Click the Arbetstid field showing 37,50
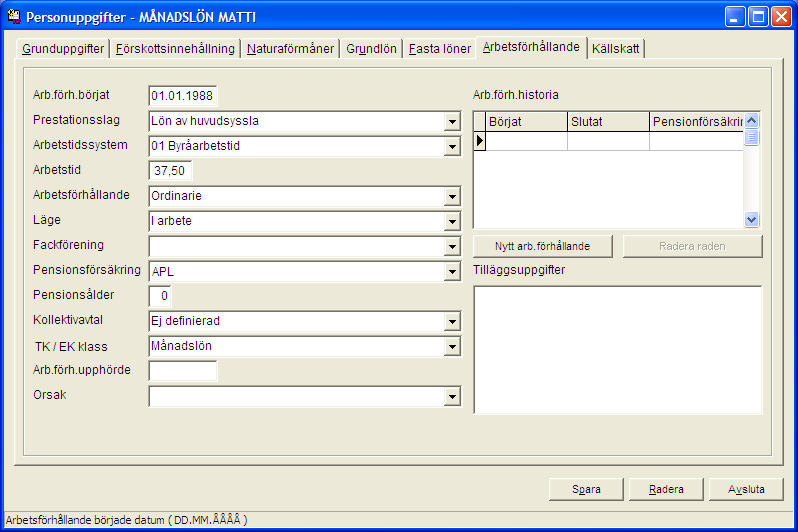The image size is (798, 532). point(170,171)
